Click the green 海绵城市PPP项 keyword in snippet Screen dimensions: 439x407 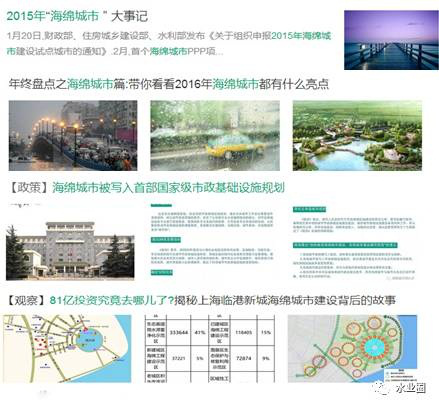pos(183,51)
